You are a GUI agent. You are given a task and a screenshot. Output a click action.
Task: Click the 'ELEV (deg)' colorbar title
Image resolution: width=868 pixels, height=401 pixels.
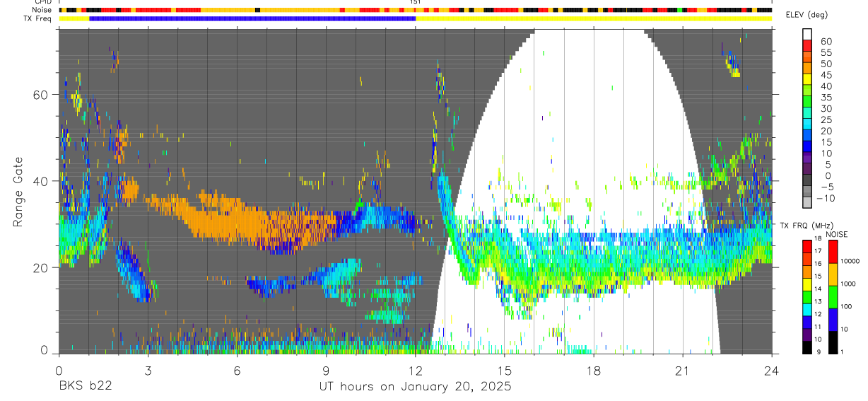807,15
